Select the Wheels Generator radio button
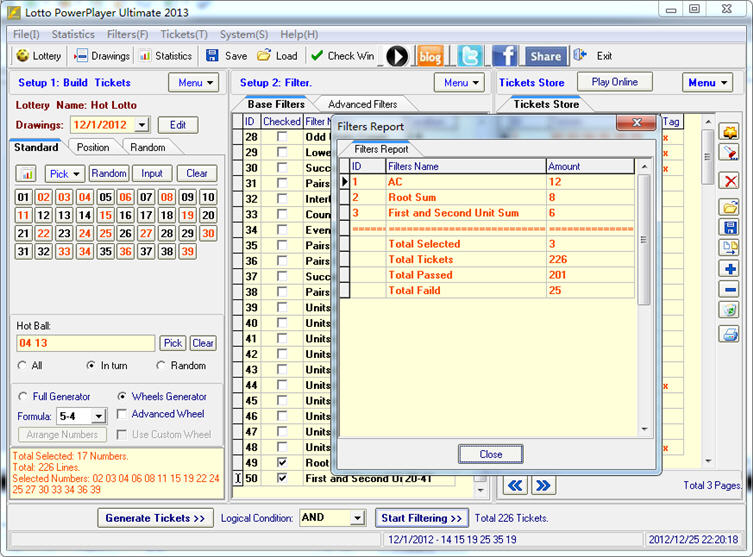 pyautogui.click(x=122, y=397)
